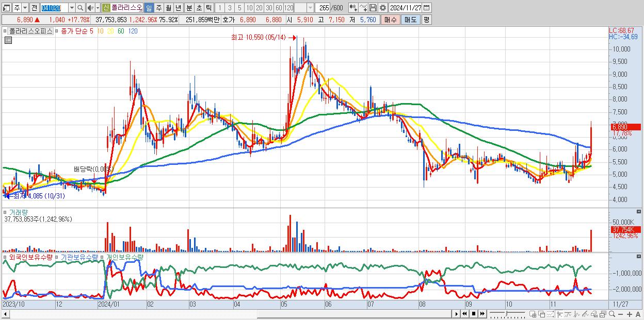Toggle the small square before 폴라리스오피스 legend
The width and height of the screenshot is (644, 320).
click(5, 31)
